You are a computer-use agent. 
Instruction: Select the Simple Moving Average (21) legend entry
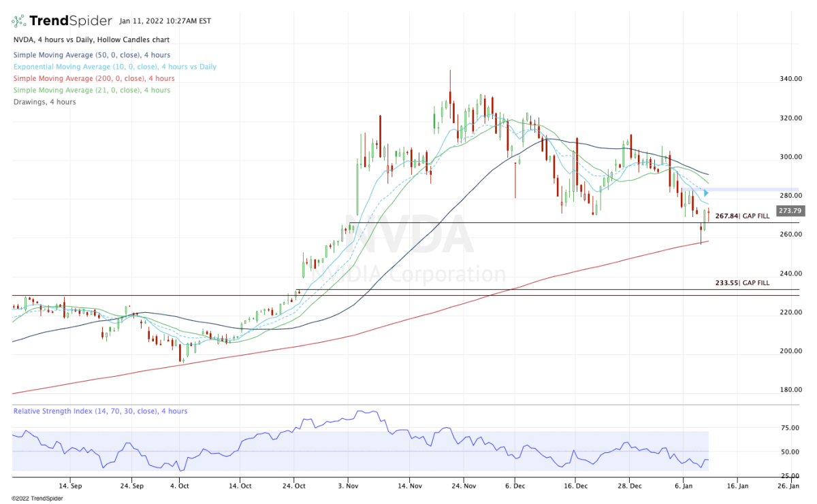pos(91,90)
